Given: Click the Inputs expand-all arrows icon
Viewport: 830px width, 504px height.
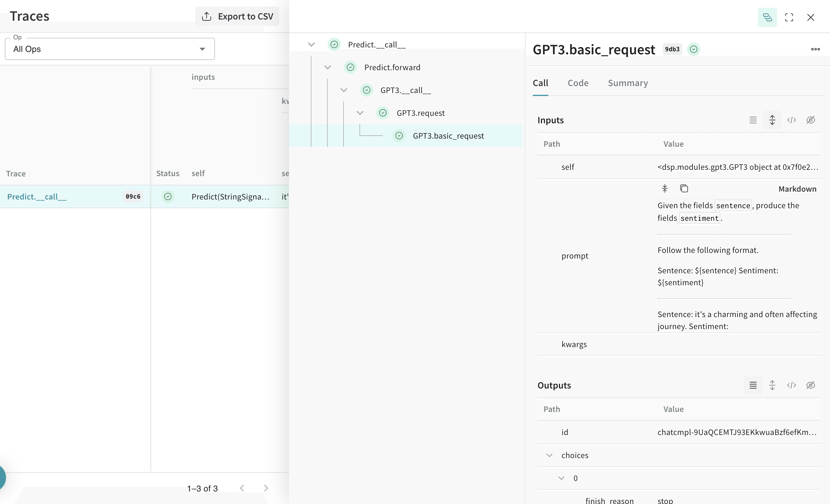Looking at the screenshot, I should (x=772, y=120).
